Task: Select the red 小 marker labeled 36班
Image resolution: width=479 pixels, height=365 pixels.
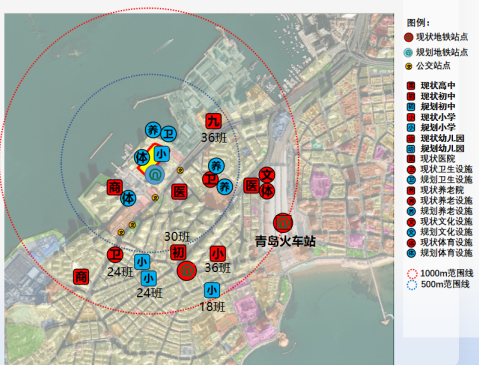Action: (218, 254)
